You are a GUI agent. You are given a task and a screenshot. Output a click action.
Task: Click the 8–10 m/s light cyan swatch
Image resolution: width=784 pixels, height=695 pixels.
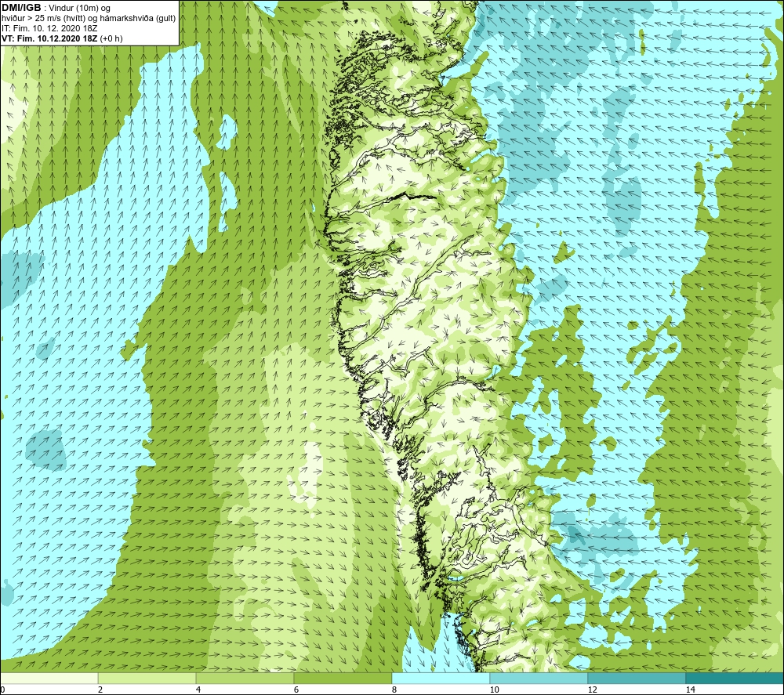point(441,678)
